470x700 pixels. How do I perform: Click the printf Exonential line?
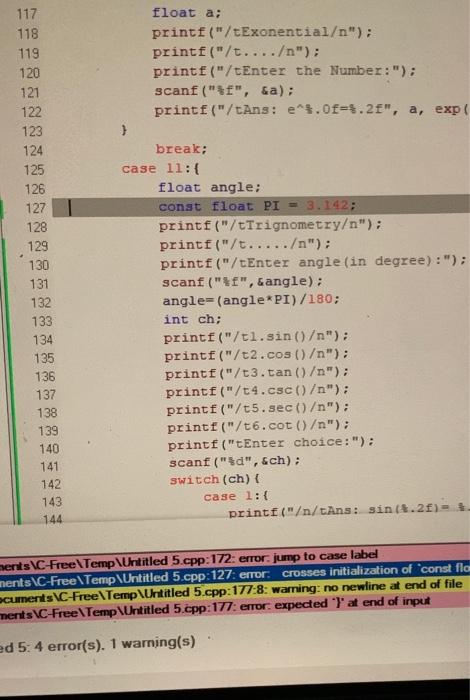(262, 32)
